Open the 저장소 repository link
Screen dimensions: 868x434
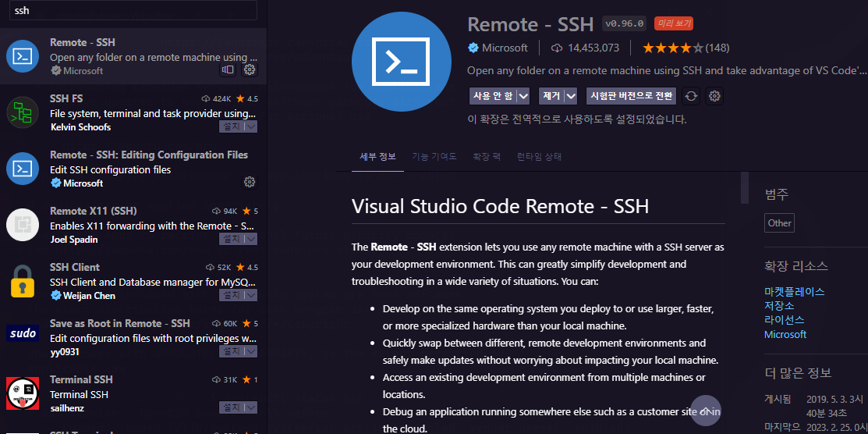[x=779, y=305]
